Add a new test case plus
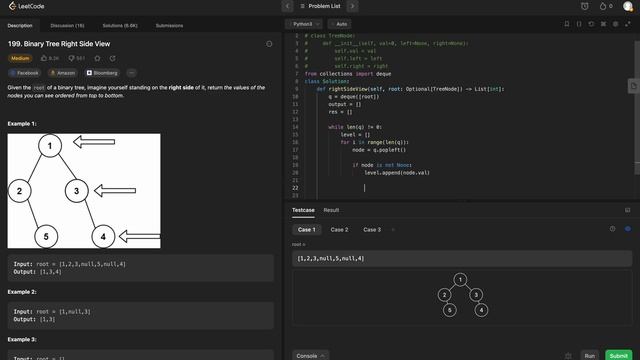This screenshot has width=640, height=360. (393, 230)
